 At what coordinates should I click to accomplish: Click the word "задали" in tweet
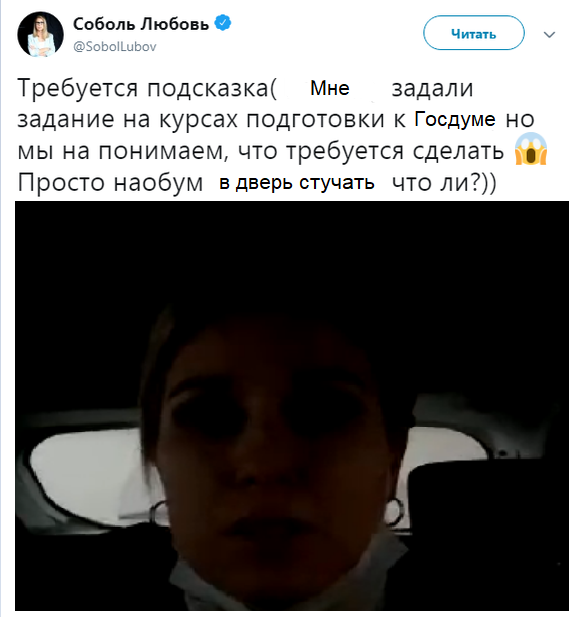tap(432, 89)
